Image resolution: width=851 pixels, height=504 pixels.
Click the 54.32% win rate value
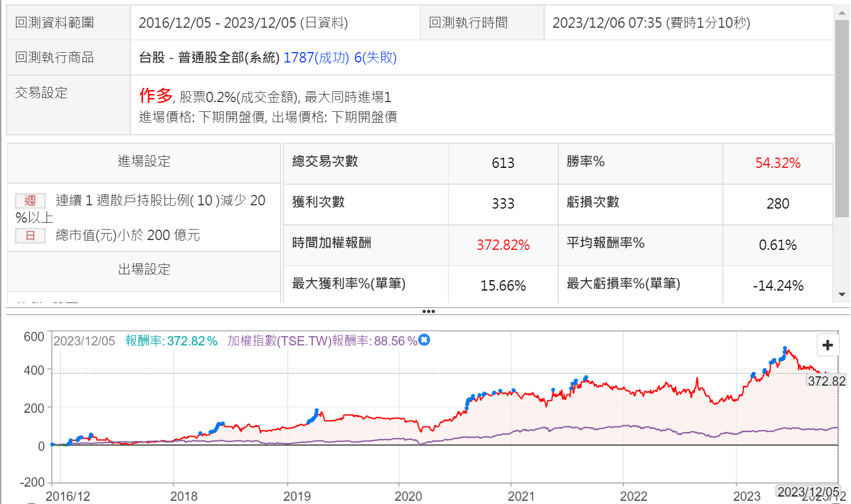coord(777,163)
